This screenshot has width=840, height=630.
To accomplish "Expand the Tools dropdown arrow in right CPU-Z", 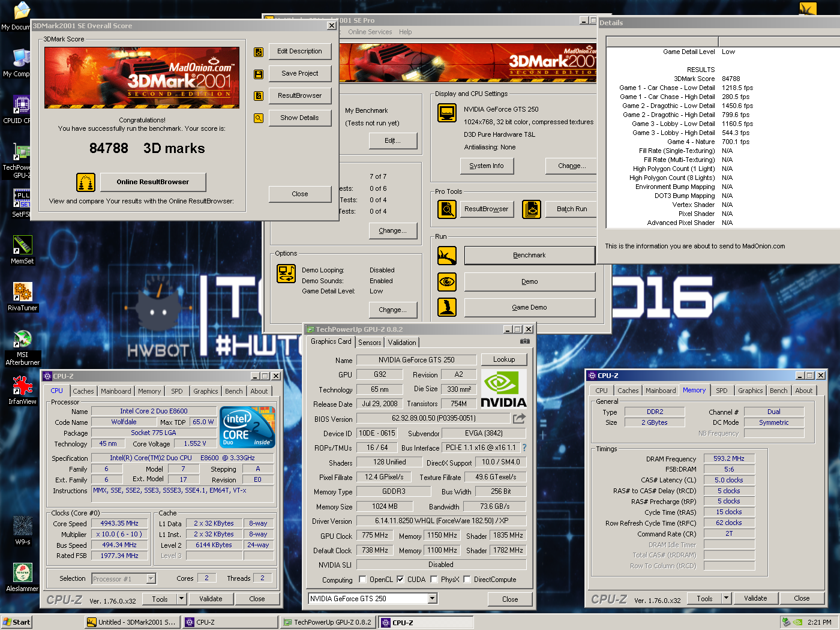I will pyautogui.click(x=726, y=598).
